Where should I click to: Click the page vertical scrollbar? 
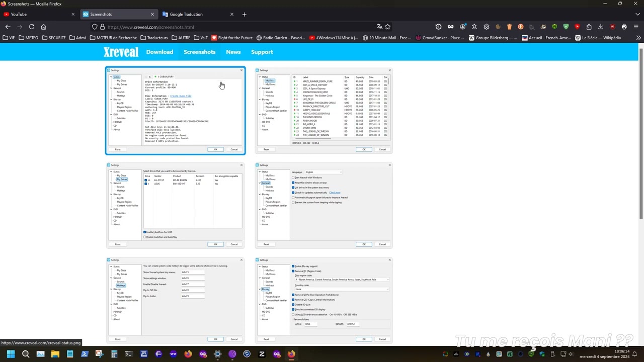tap(641, 133)
